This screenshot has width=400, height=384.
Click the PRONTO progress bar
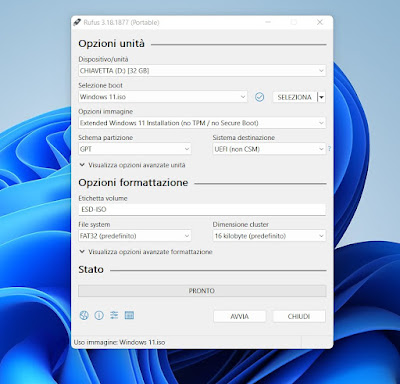[202, 291]
